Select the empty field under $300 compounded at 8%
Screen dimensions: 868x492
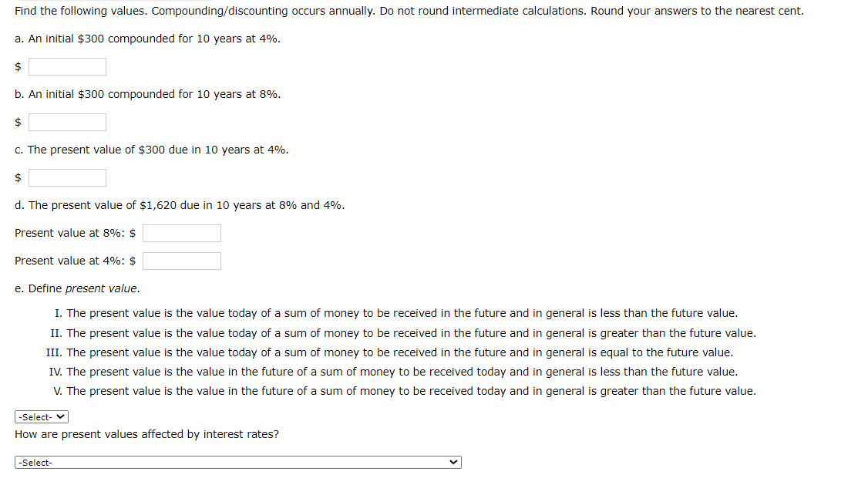point(67,122)
